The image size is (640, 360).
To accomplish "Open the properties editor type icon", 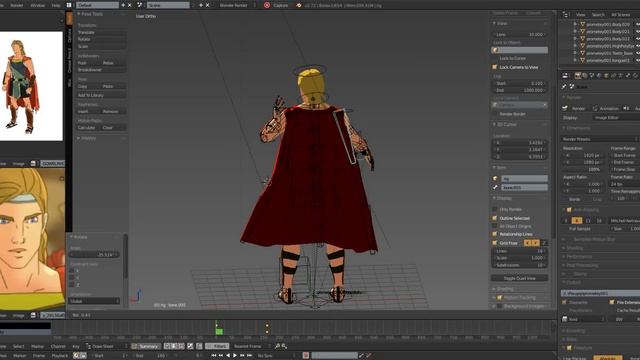I will [x=566, y=76].
